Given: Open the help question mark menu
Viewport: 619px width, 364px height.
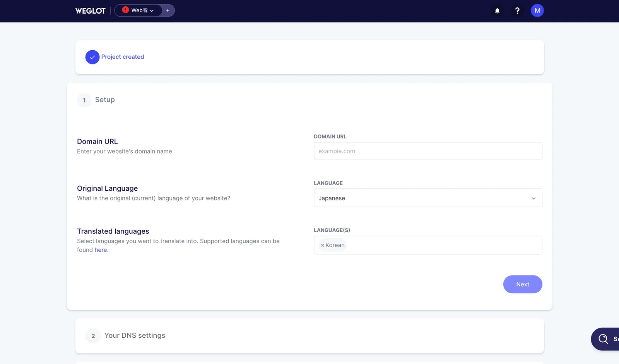Looking at the screenshot, I should pos(517,11).
